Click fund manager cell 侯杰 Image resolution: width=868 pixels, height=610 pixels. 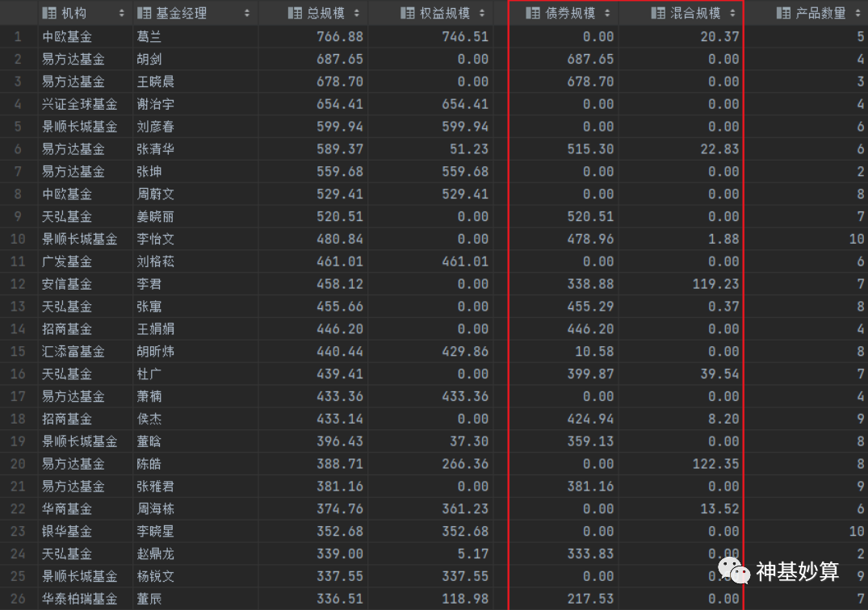point(149,420)
